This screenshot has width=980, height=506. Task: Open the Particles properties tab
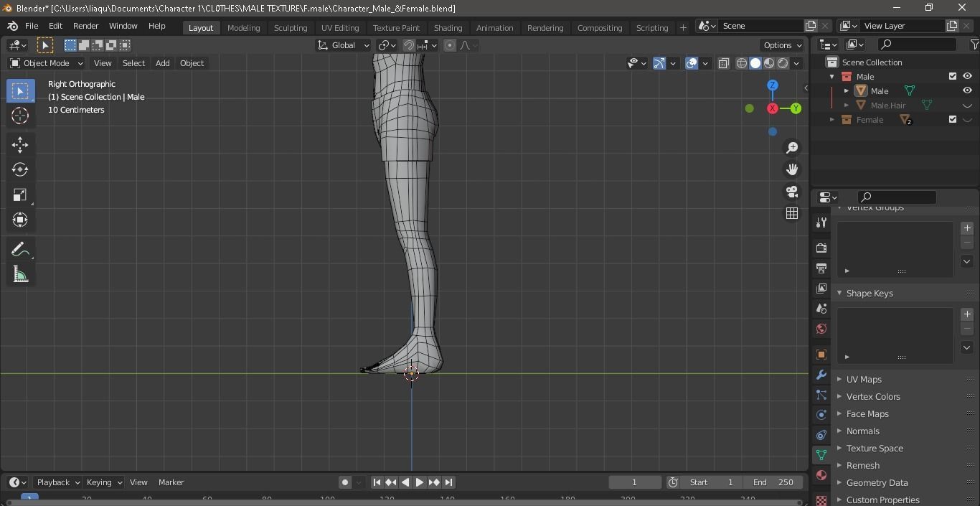tap(821, 395)
